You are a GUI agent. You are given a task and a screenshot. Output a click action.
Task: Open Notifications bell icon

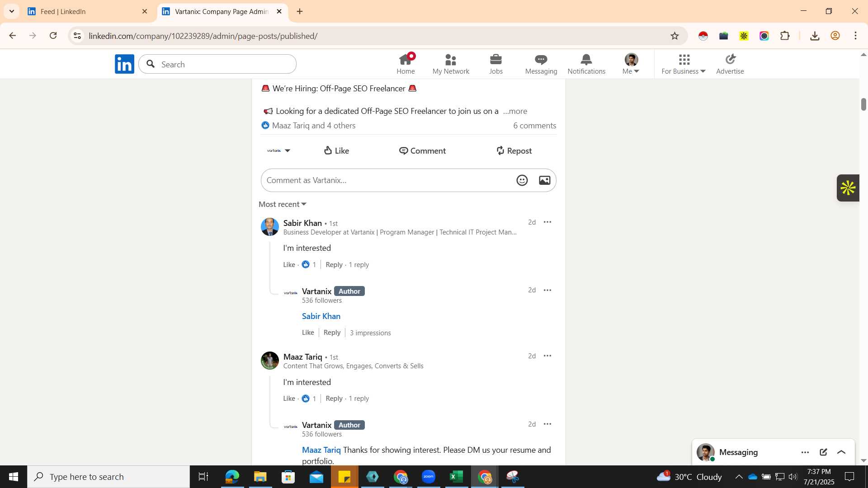click(586, 64)
